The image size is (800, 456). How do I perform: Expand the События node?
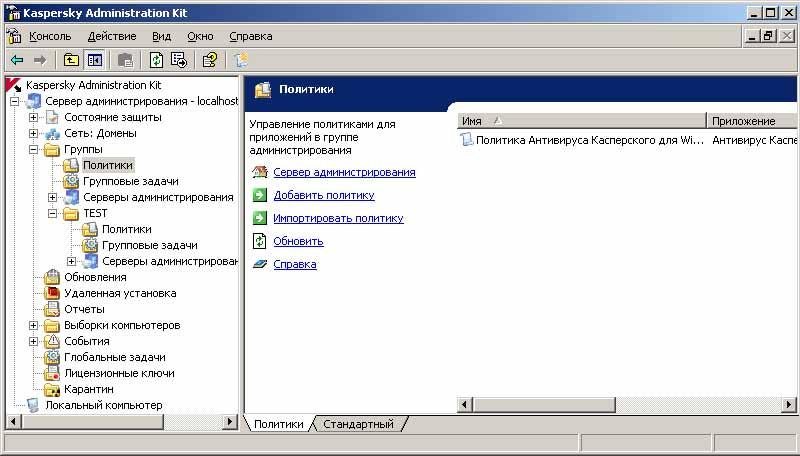pos(33,341)
